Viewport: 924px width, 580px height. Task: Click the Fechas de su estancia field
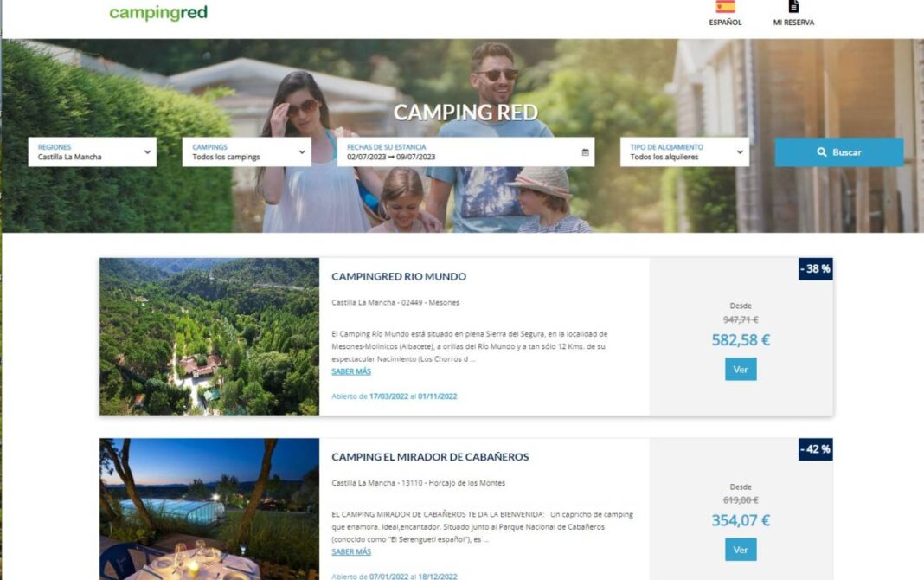coord(465,152)
